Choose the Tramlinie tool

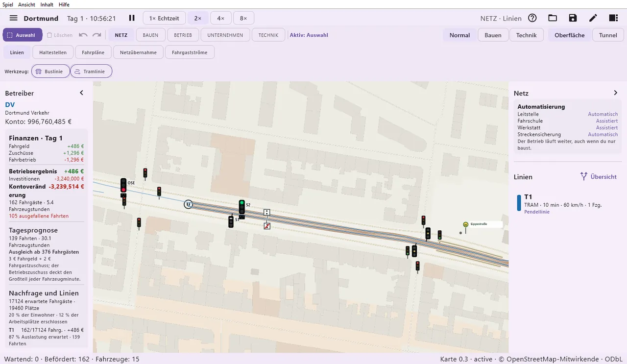click(91, 72)
